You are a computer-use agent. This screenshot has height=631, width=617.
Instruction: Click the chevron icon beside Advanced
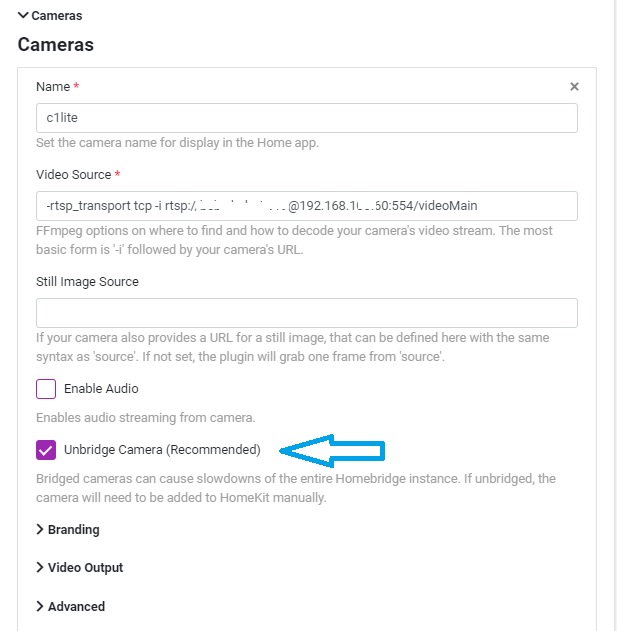40,606
